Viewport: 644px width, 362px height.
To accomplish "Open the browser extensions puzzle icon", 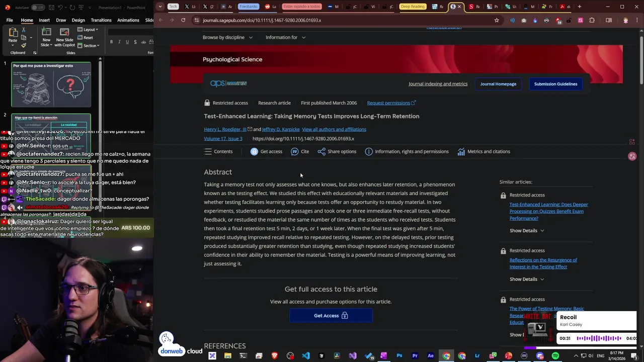I will (592, 20).
